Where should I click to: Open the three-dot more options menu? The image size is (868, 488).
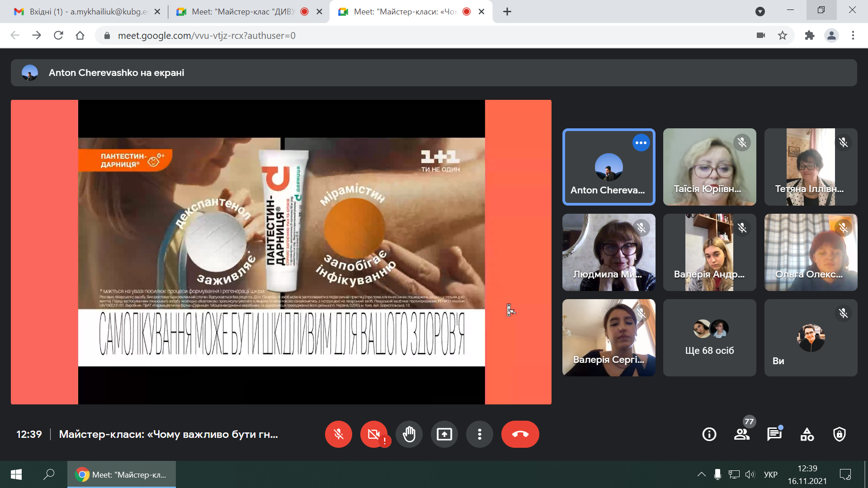coord(479,434)
